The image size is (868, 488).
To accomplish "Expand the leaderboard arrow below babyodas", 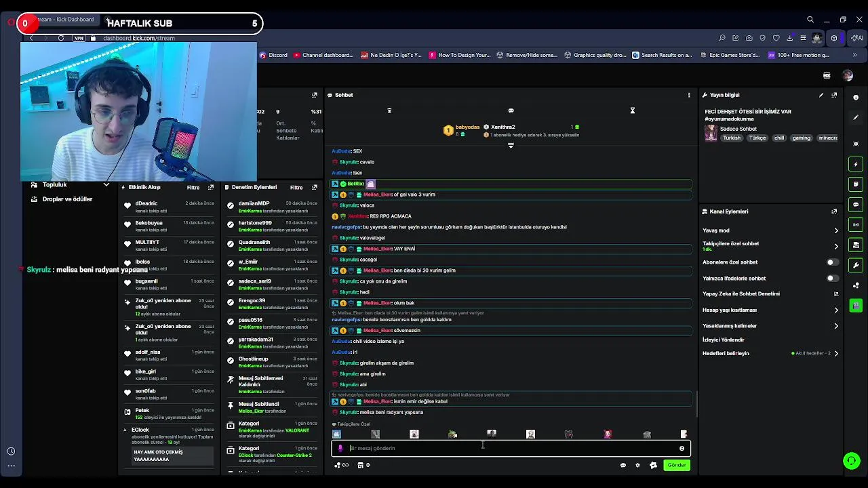I will click(x=511, y=145).
